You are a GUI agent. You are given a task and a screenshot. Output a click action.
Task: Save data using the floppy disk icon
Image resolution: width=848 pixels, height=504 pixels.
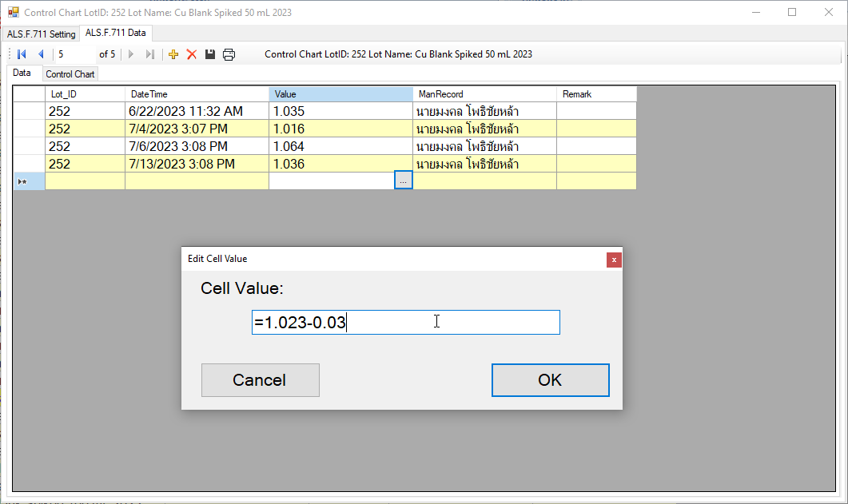point(210,54)
